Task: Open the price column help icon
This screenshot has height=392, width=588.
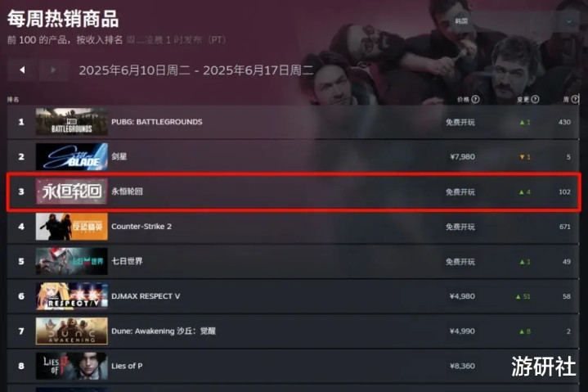Action: pyautogui.click(x=475, y=99)
